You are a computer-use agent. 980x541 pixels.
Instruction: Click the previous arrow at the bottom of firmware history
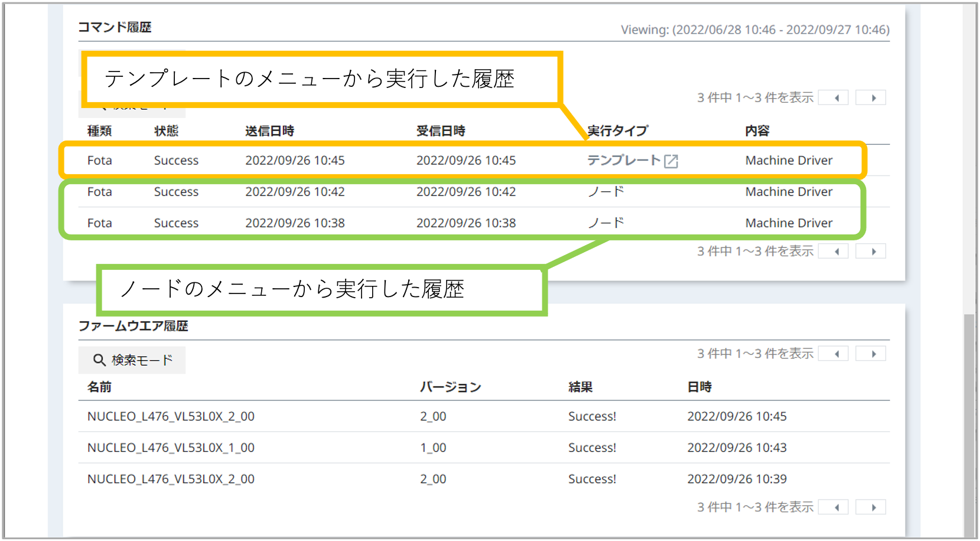click(833, 506)
